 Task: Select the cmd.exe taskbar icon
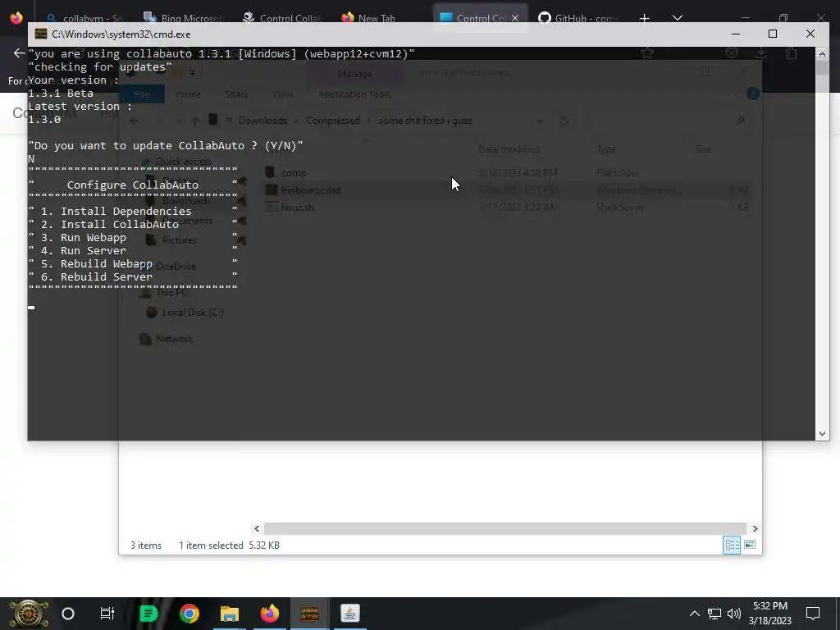click(x=309, y=614)
